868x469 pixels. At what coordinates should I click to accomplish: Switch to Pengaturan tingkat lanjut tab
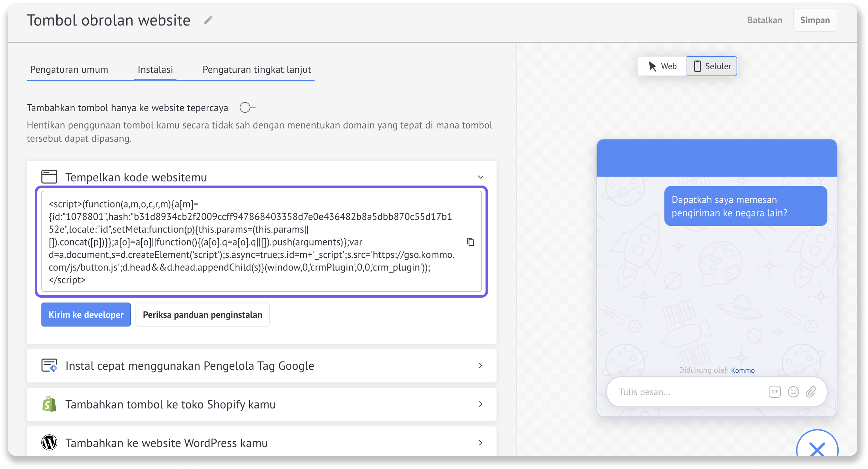(257, 70)
